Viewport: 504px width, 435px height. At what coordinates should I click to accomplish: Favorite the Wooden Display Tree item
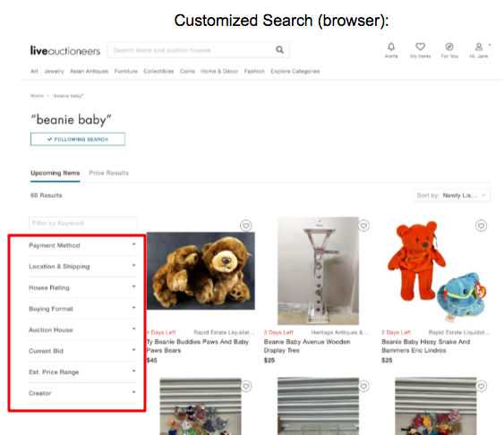click(x=363, y=226)
